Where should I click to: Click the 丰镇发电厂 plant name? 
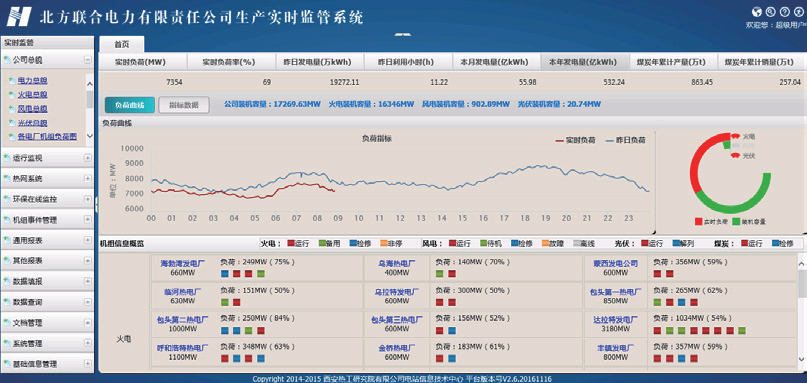coord(616,347)
